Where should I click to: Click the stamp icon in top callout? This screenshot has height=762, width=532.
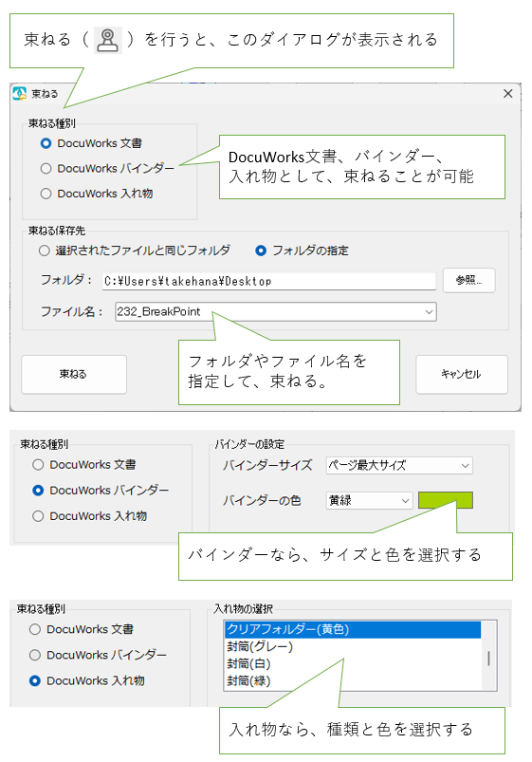108,41
